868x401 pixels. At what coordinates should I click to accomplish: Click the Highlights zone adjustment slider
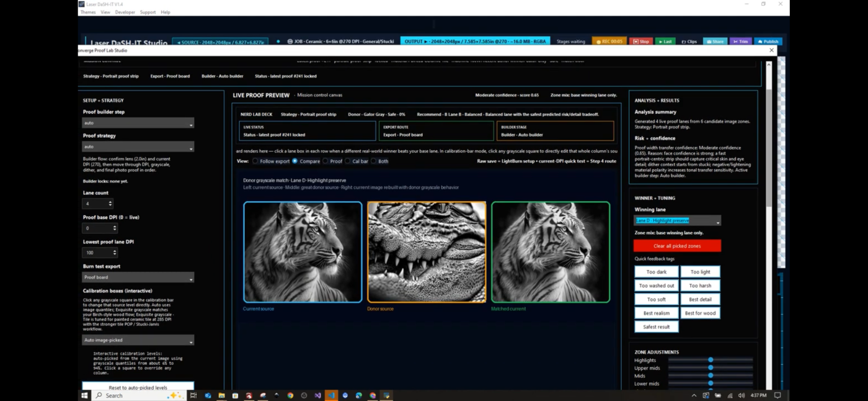click(711, 360)
